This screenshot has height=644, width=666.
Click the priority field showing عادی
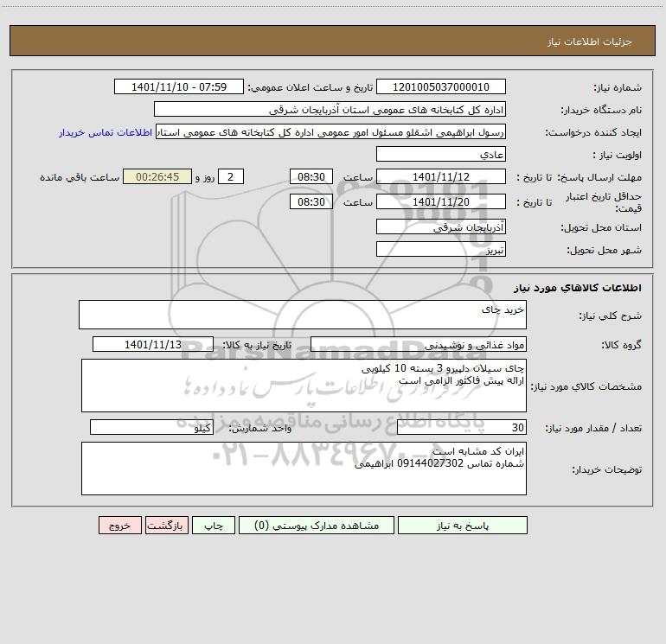pyautogui.click(x=441, y=154)
